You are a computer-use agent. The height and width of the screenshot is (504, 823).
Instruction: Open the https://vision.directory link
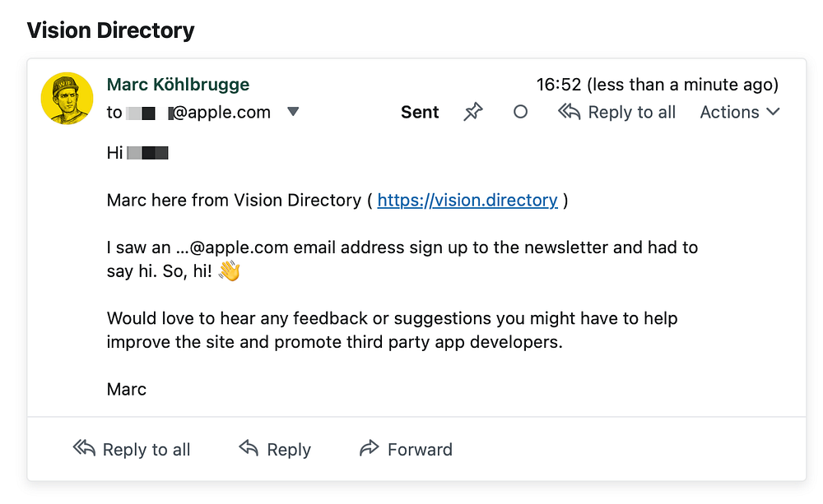coord(467,201)
